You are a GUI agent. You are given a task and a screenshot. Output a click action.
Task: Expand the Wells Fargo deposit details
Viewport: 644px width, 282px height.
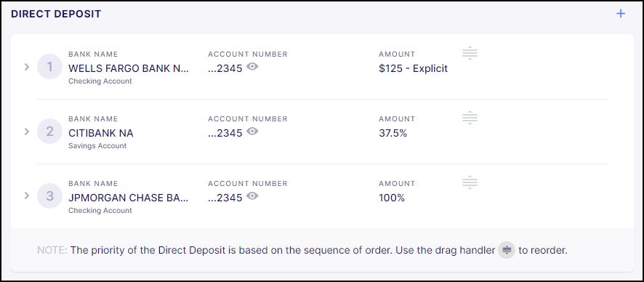pyautogui.click(x=27, y=66)
